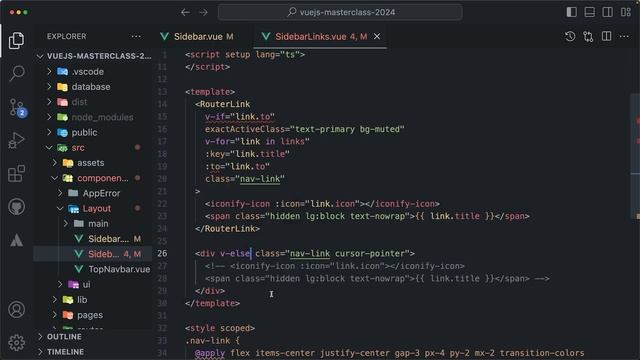
Task: Expand the lib folder
Action: pyautogui.click(x=93, y=300)
